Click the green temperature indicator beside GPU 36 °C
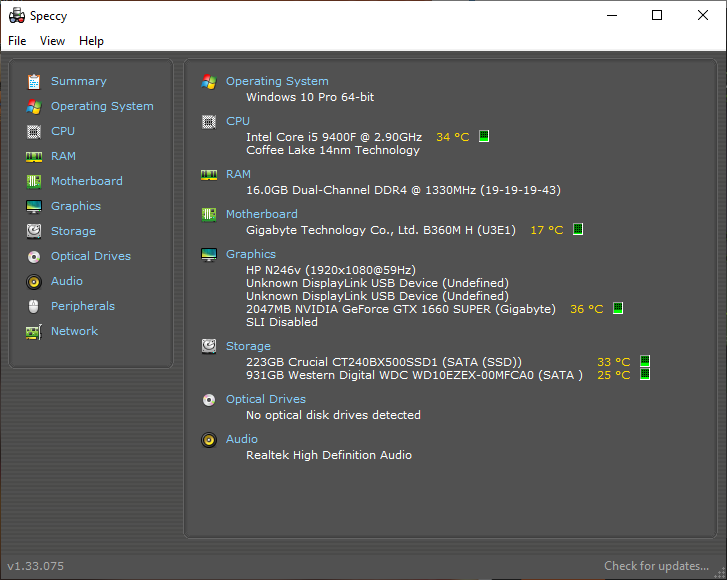Screen dimensions: 727x580 [x=618, y=308]
